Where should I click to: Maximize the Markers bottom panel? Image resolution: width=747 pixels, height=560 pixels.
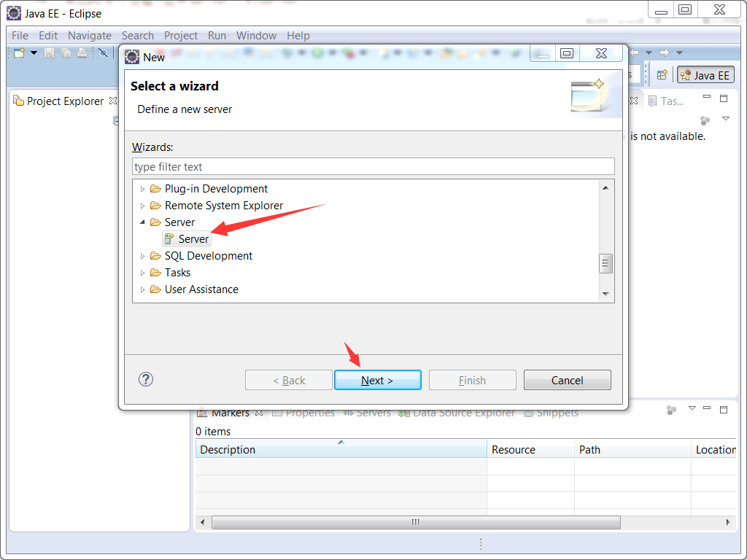tap(724, 409)
